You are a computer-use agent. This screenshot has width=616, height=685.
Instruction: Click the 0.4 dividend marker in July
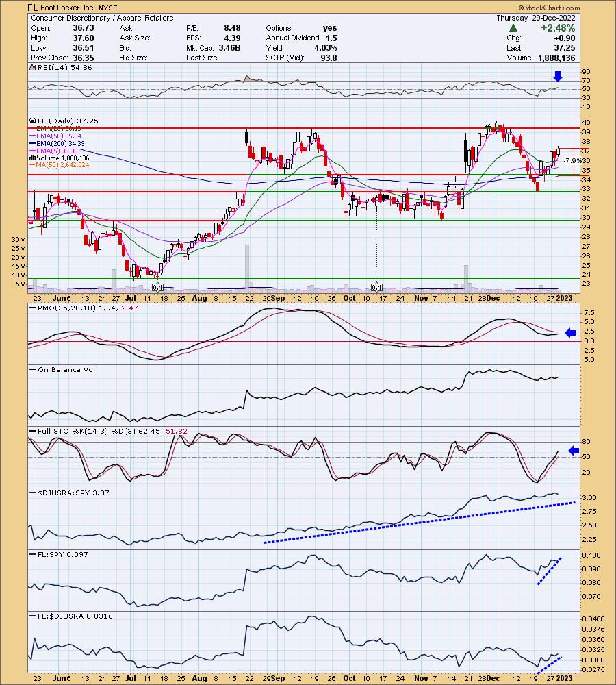157,288
